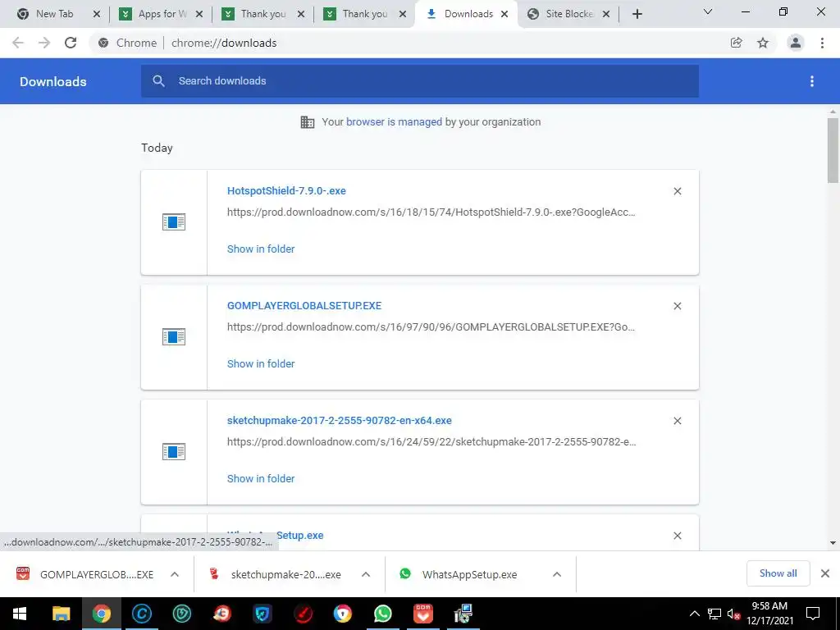The image size is (840, 630).
Task: Switch to the New Tab tab
Action: pos(54,14)
